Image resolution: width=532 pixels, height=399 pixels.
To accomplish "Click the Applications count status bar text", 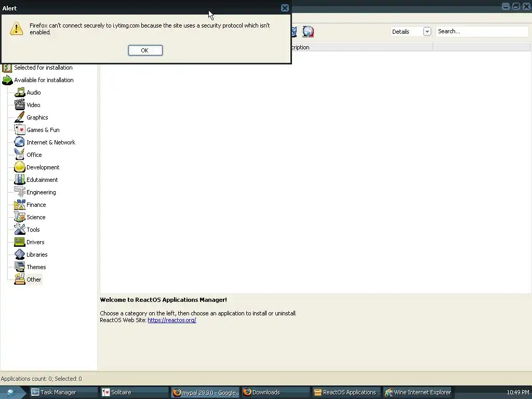I will (x=42, y=379).
